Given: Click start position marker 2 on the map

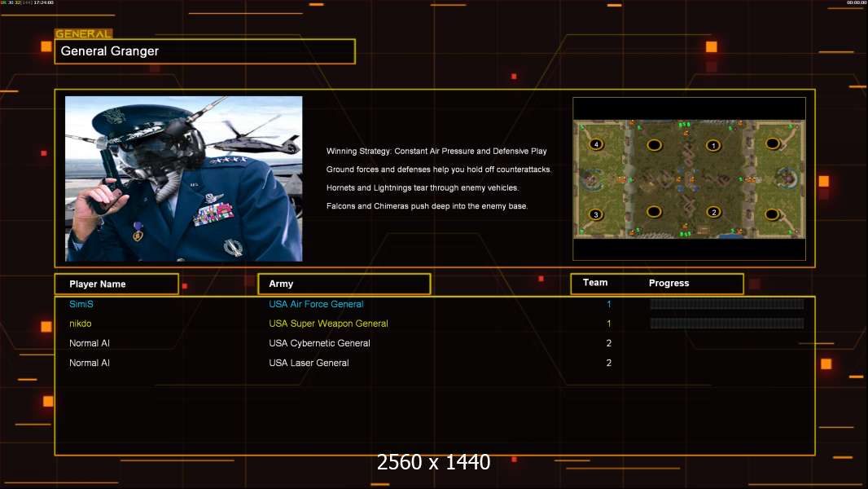Looking at the screenshot, I should [x=713, y=212].
